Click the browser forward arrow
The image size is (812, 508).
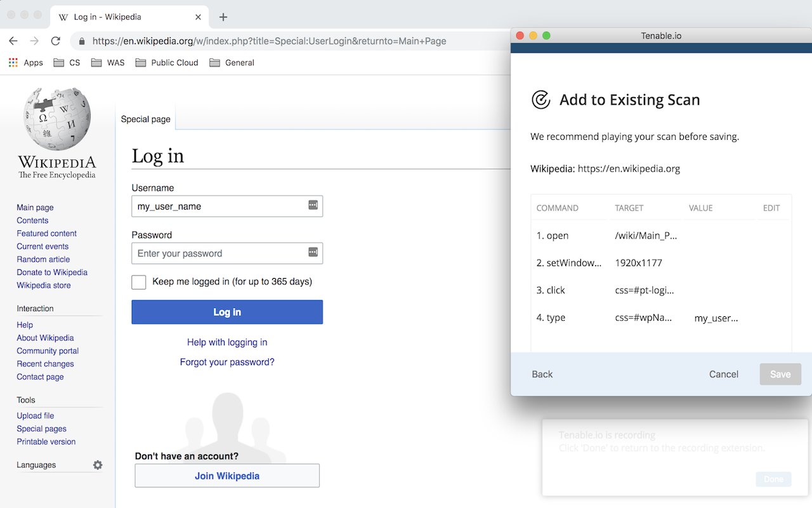pos(34,41)
